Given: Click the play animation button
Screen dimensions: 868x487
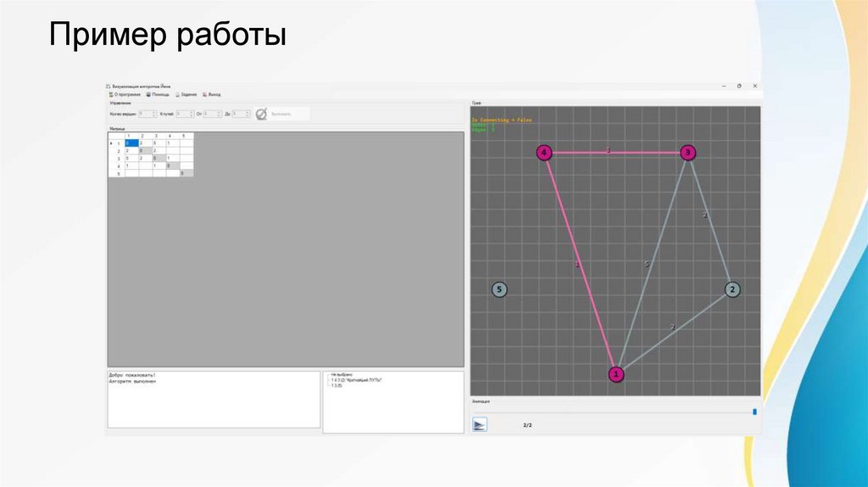Looking at the screenshot, I should pyautogui.click(x=480, y=424).
